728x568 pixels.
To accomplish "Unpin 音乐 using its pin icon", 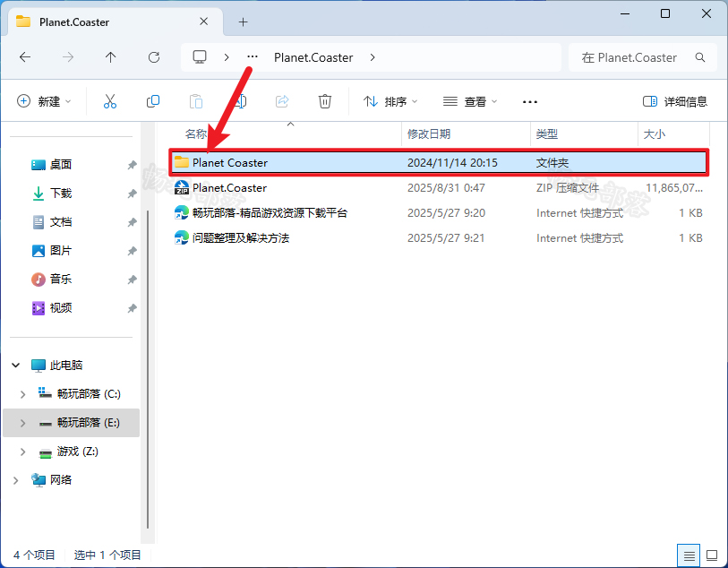I will coord(132,280).
